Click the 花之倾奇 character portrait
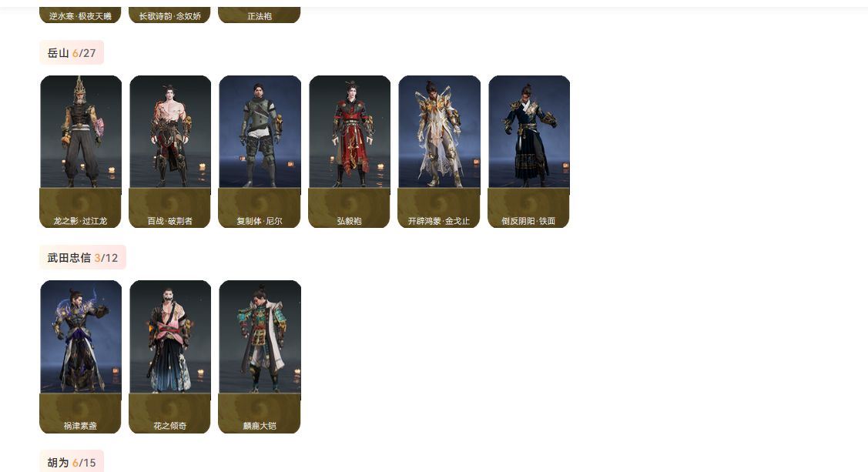 [x=170, y=337]
